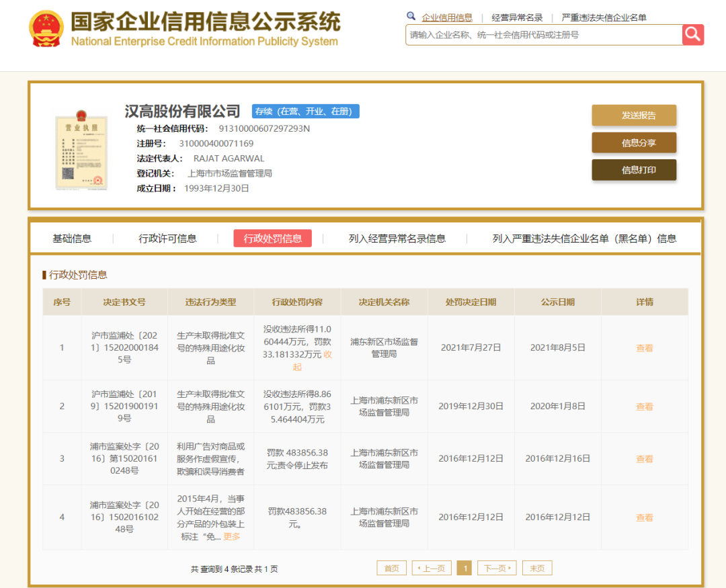Switch to the 行政许可信息 tab

click(x=167, y=239)
